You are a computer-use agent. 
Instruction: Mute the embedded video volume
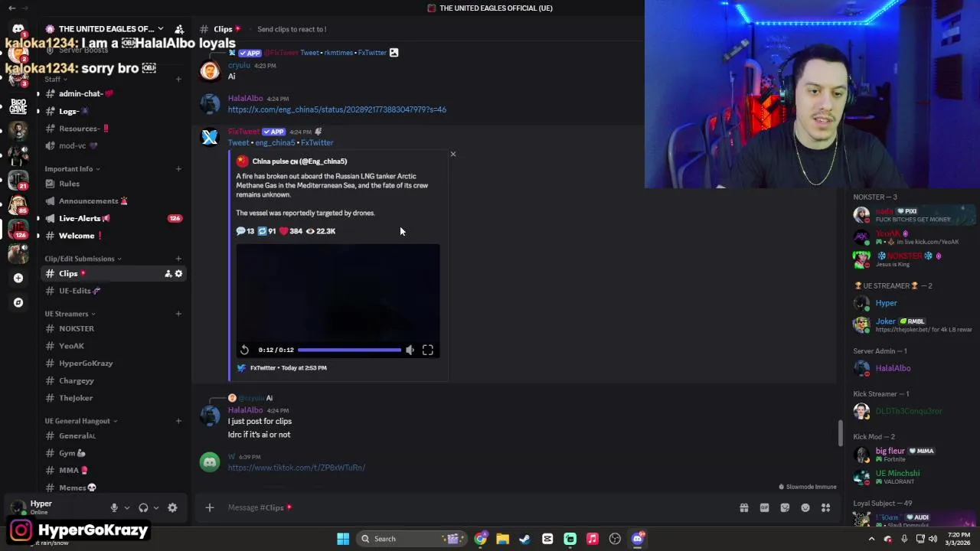(410, 350)
